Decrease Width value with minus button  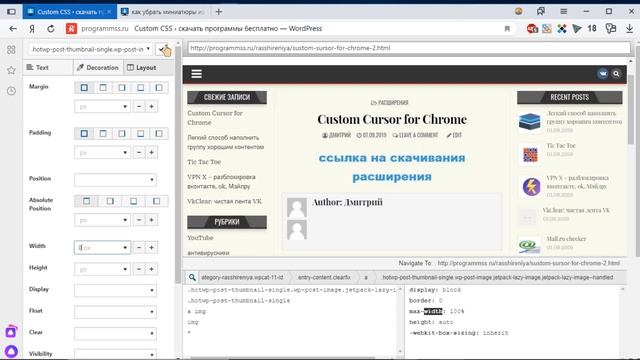coord(139,247)
